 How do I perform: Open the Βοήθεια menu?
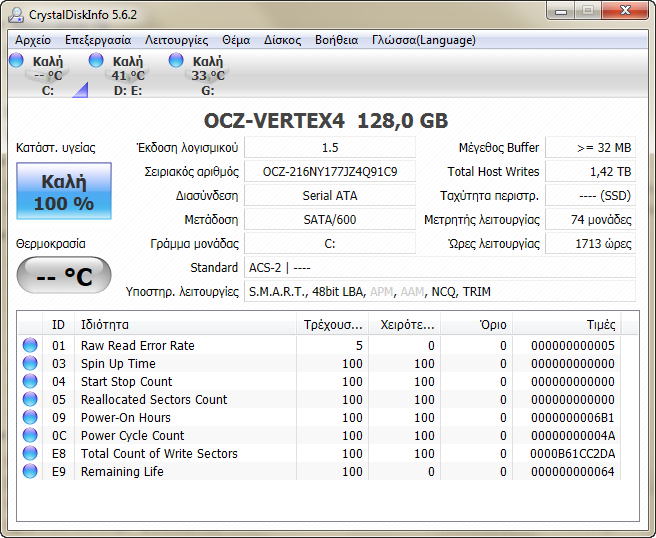pyautogui.click(x=336, y=40)
